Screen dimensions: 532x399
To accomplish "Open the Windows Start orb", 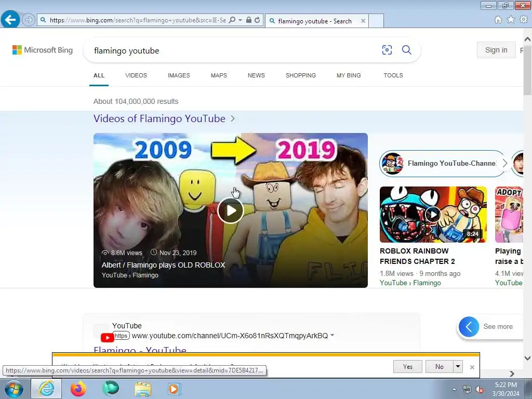I will tap(14, 389).
